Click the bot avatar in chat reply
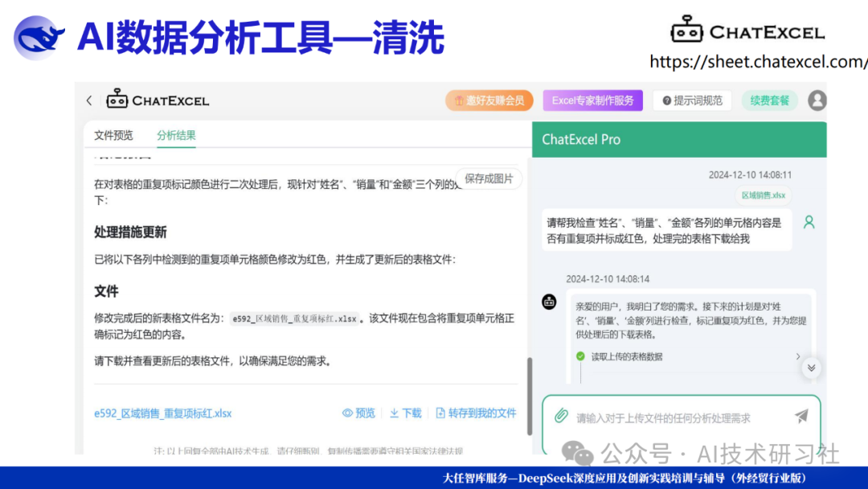This screenshot has width=868, height=489. (550, 302)
